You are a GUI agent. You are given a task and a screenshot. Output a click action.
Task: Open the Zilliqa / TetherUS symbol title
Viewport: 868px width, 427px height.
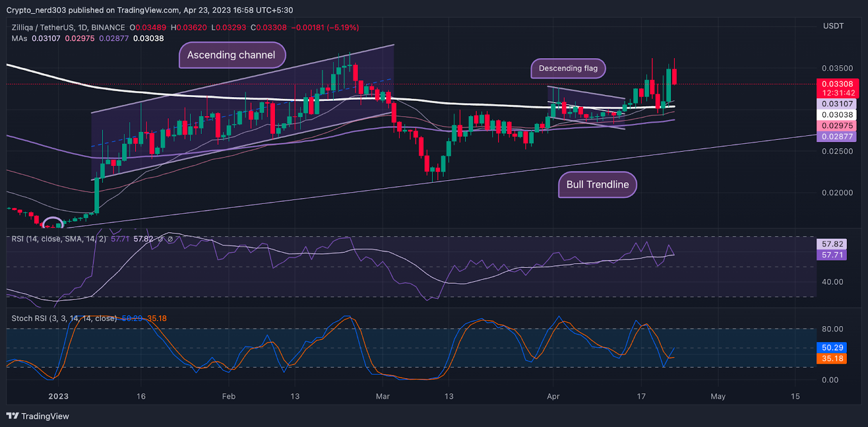68,28
